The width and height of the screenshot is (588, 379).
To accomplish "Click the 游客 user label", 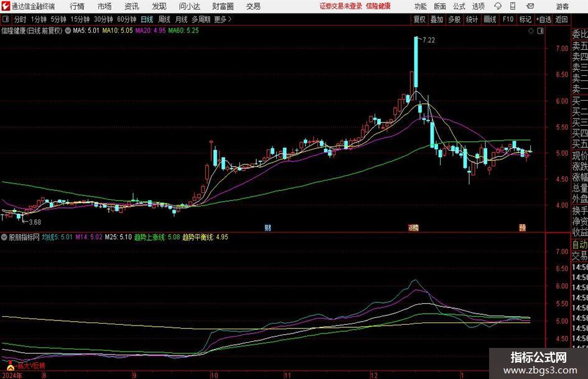I will (562, 6).
